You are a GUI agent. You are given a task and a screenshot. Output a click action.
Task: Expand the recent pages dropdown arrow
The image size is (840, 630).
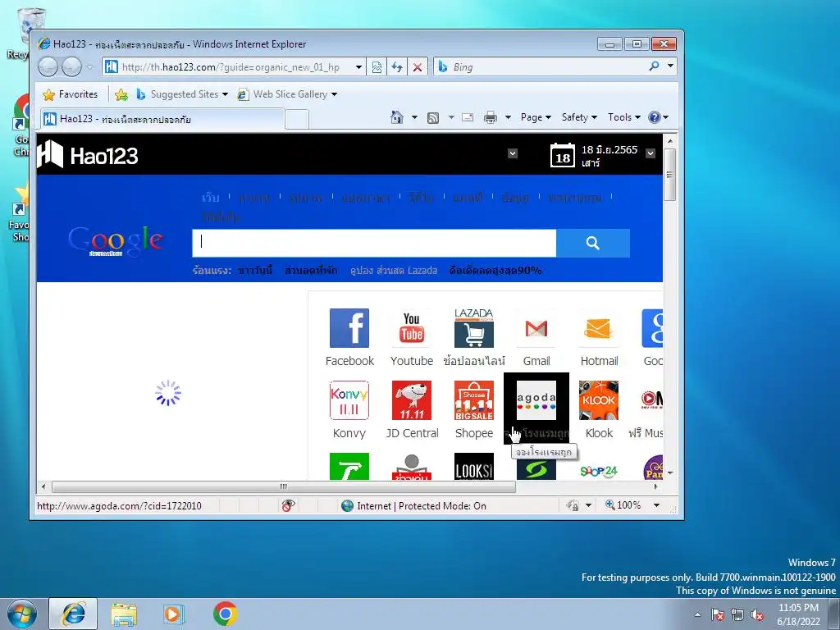89,67
